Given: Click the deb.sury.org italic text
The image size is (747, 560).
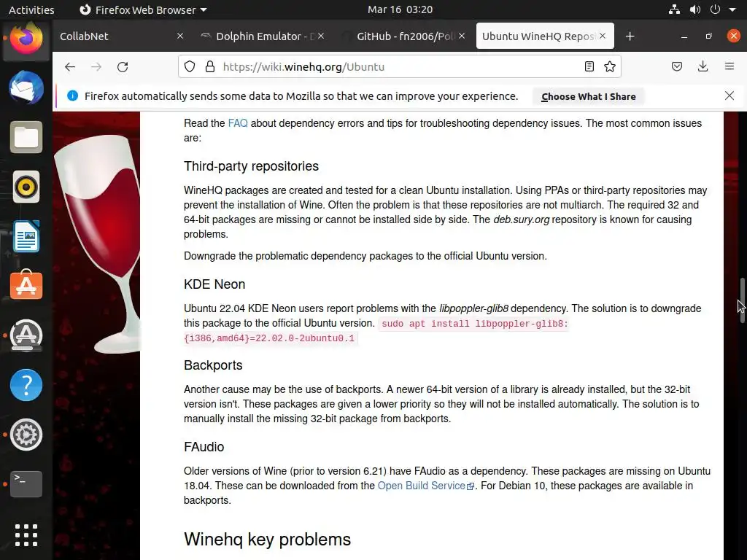Looking at the screenshot, I should pos(521,219).
